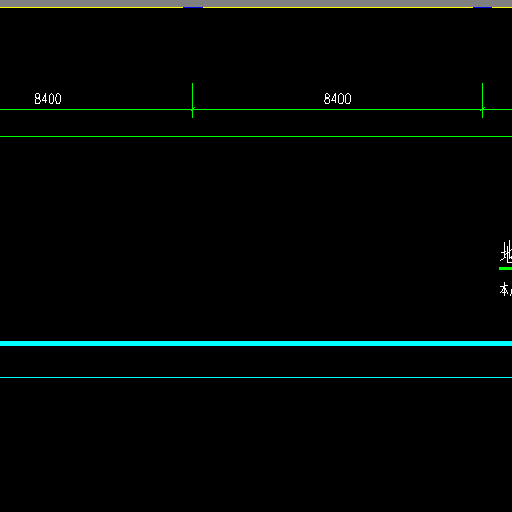512x512 pixels.
Task: Select the small Chinese character 本
Action: point(505,289)
